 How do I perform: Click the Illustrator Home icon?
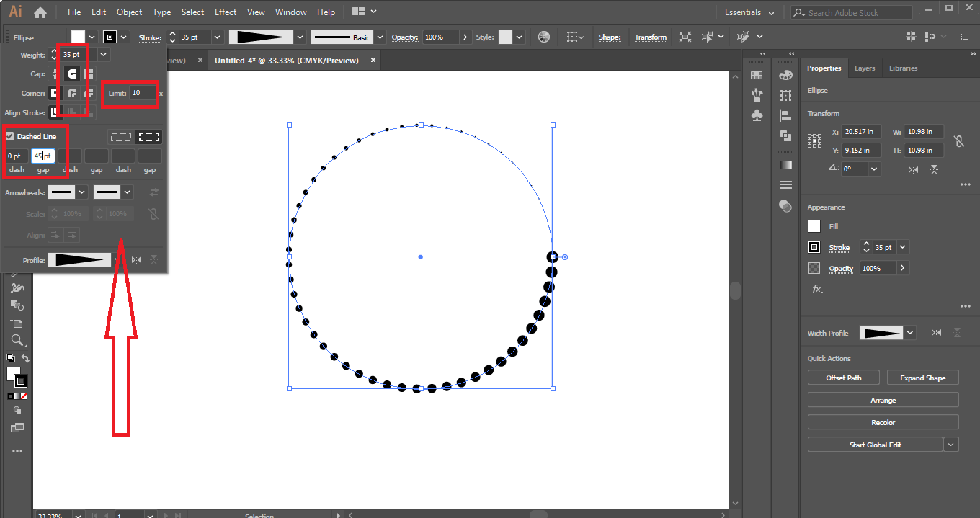click(x=40, y=12)
